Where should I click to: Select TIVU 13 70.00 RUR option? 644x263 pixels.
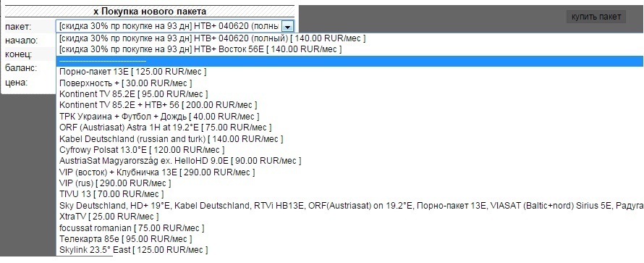pos(349,194)
